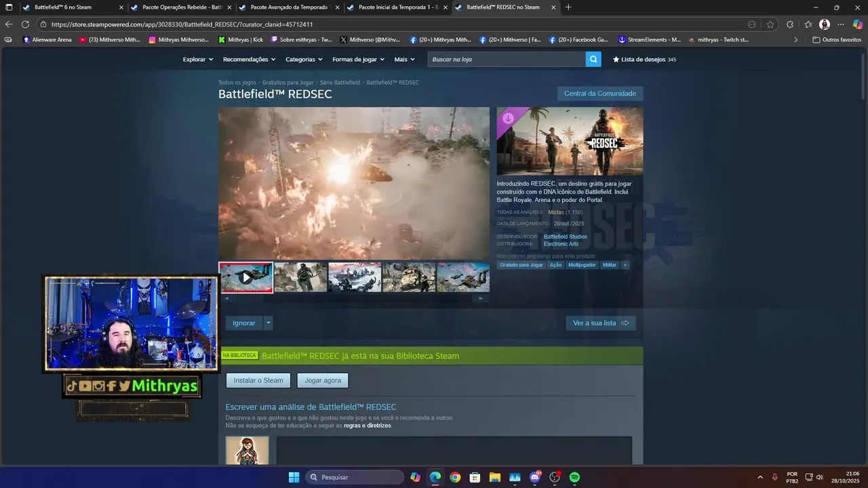Open Copilot from the taskbar

click(416, 477)
